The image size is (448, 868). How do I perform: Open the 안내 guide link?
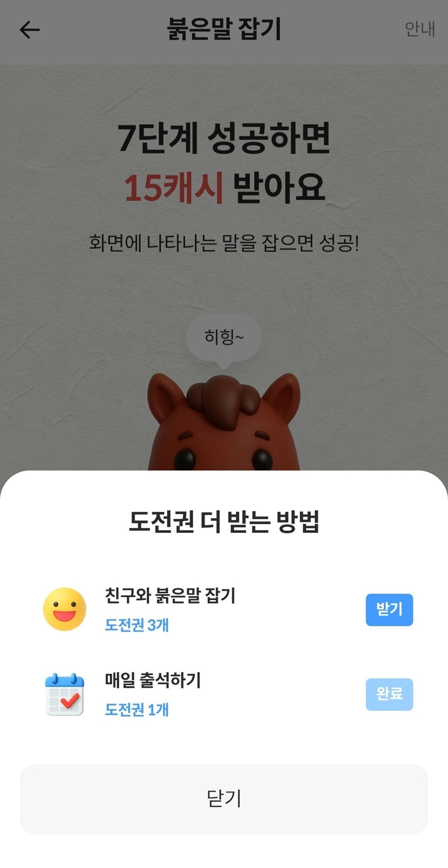[x=419, y=29]
